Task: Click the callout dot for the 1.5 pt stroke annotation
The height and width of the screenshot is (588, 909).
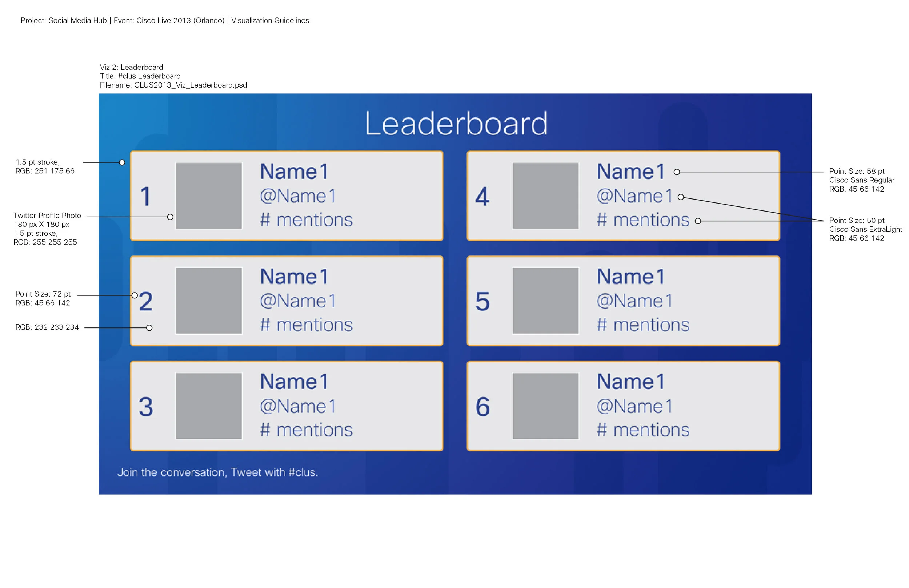Action: [122, 162]
